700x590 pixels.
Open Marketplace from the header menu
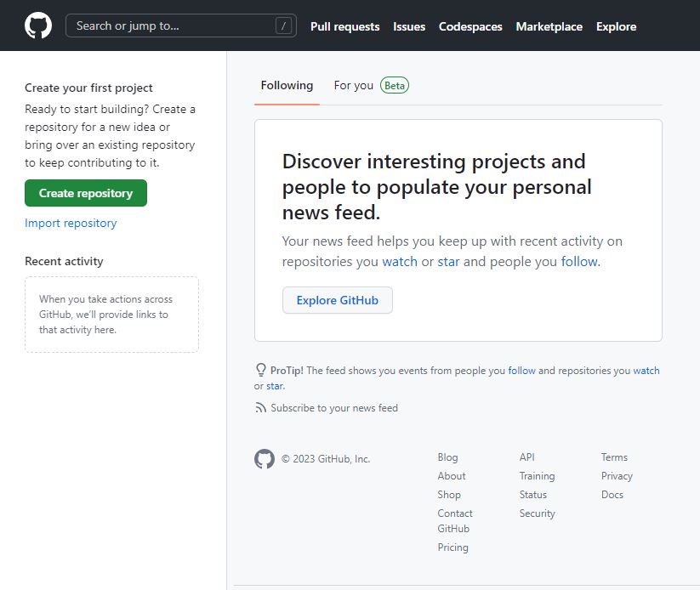click(549, 26)
